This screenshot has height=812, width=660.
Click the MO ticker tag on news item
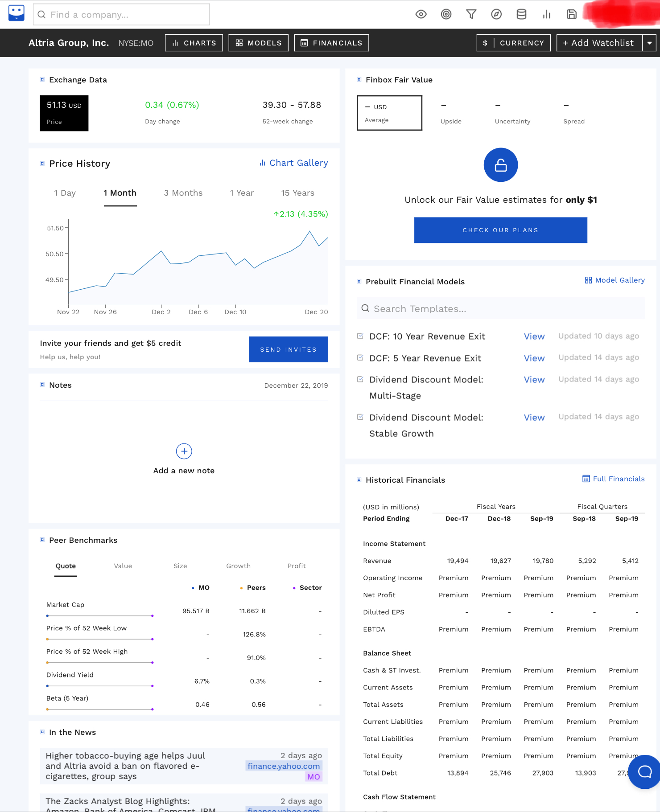(313, 777)
